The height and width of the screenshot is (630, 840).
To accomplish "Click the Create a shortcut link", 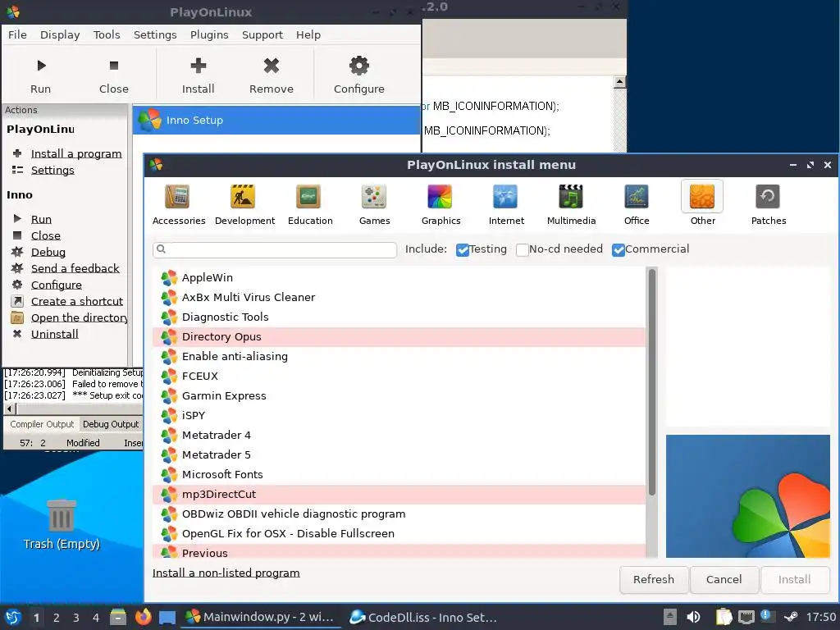I will pyautogui.click(x=76, y=301).
